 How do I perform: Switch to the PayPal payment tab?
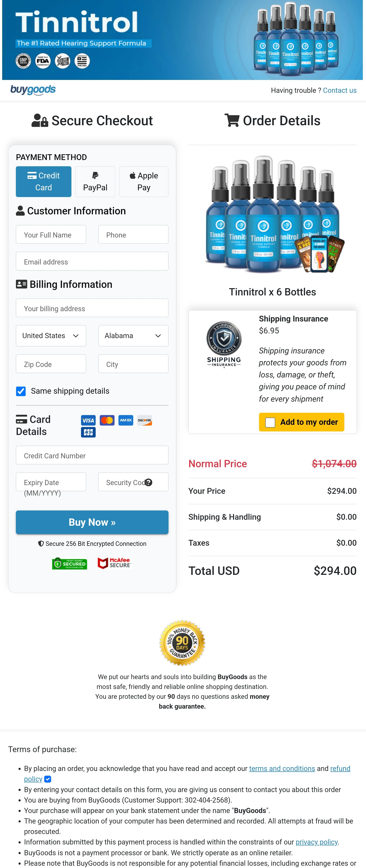[x=95, y=181]
